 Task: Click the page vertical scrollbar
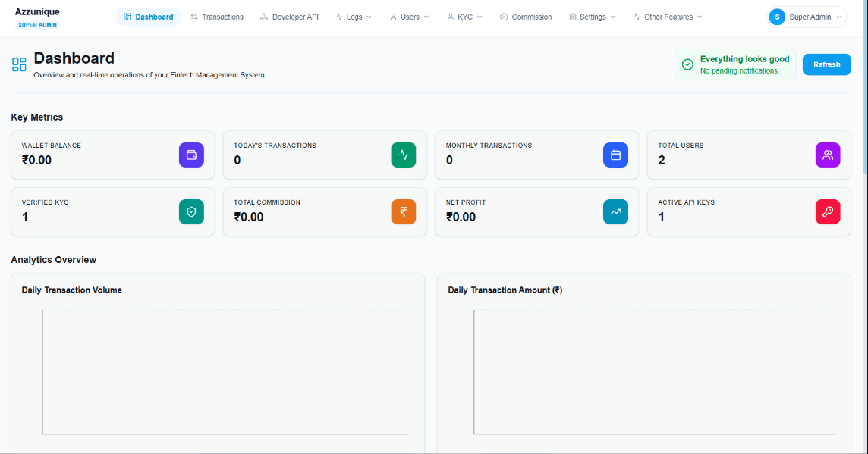click(x=865, y=89)
